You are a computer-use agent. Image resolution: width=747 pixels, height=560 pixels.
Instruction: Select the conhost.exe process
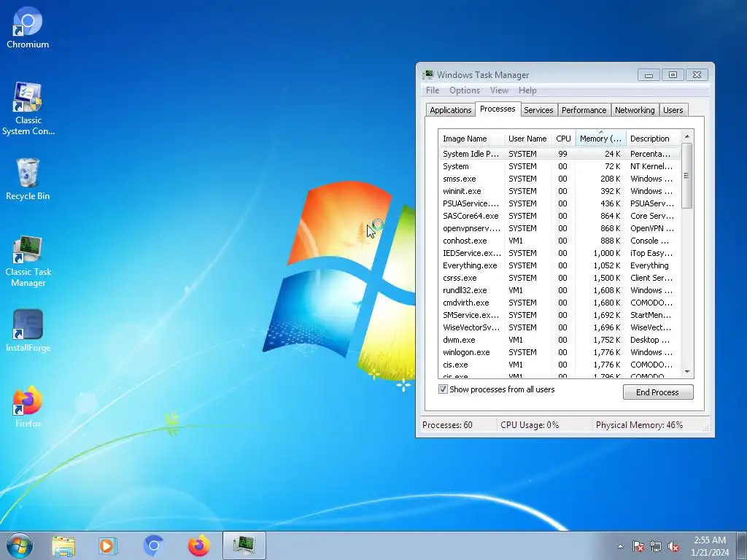(x=560, y=241)
